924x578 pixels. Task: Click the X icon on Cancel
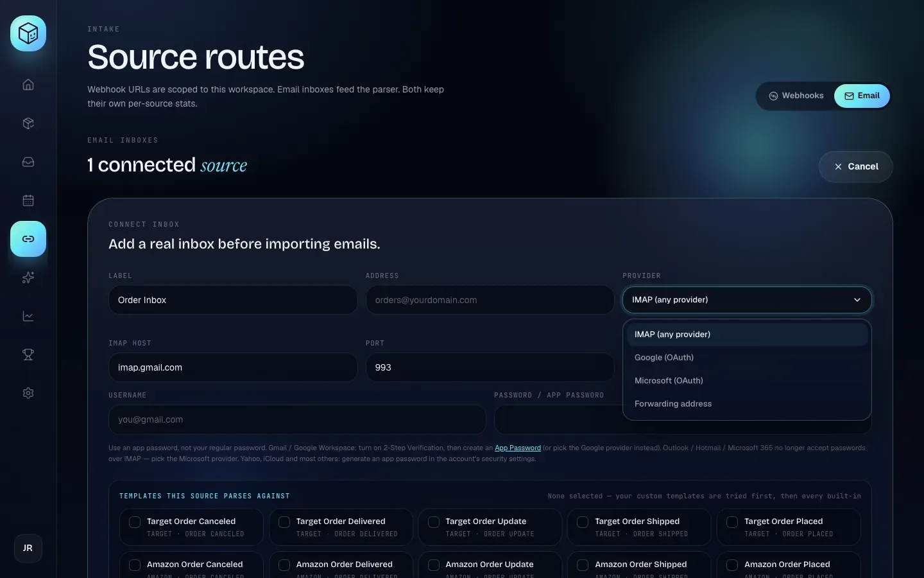click(x=838, y=166)
